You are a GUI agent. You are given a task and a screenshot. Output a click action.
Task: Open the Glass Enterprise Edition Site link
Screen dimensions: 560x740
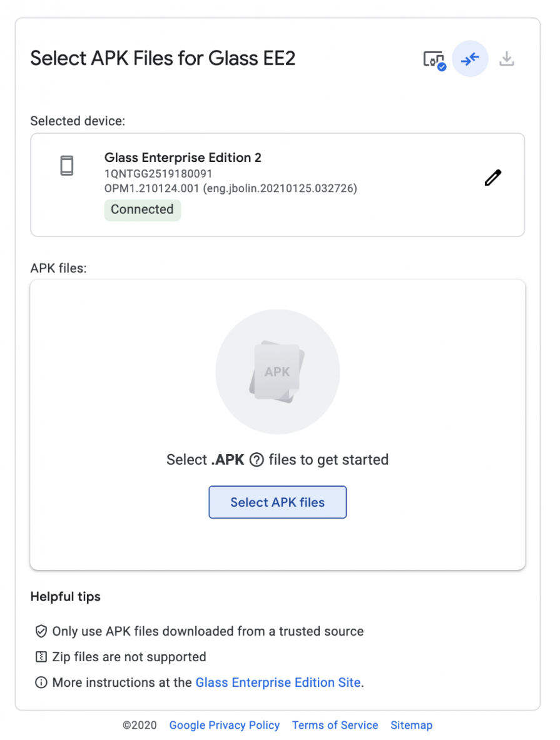pyautogui.click(x=278, y=682)
